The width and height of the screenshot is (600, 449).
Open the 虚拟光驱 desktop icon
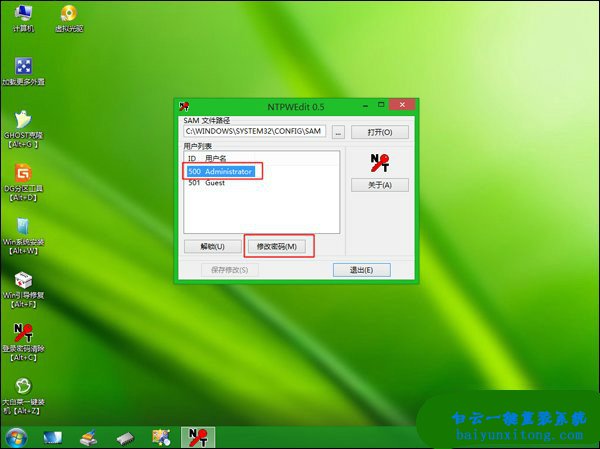click(69, 18)
